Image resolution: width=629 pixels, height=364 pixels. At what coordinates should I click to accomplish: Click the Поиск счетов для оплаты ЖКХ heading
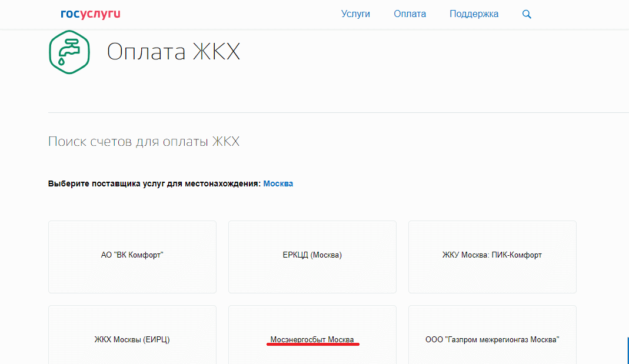144,142
